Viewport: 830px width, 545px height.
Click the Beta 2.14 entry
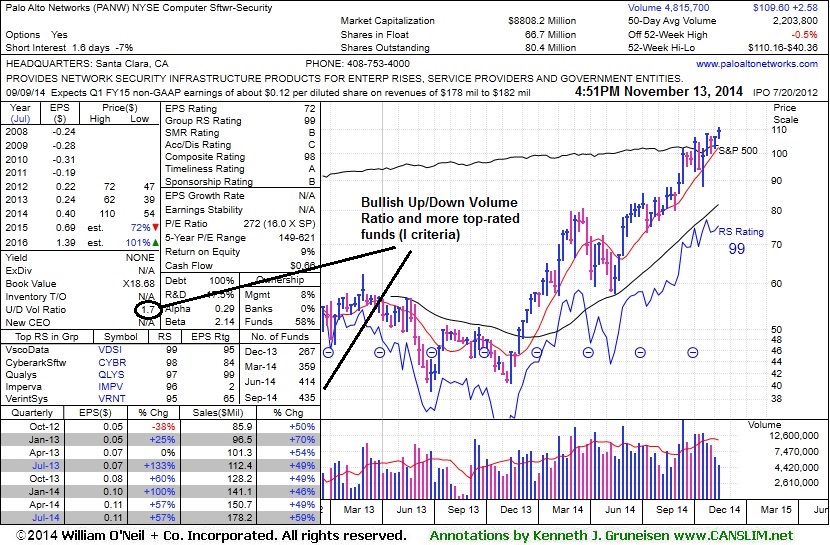click(200, 322)
